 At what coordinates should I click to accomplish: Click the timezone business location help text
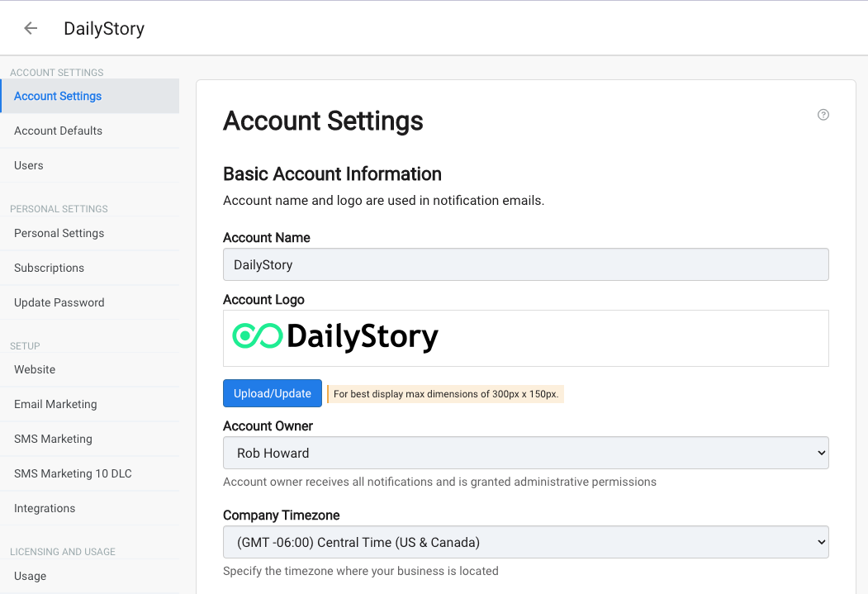(x=361, y=571)
